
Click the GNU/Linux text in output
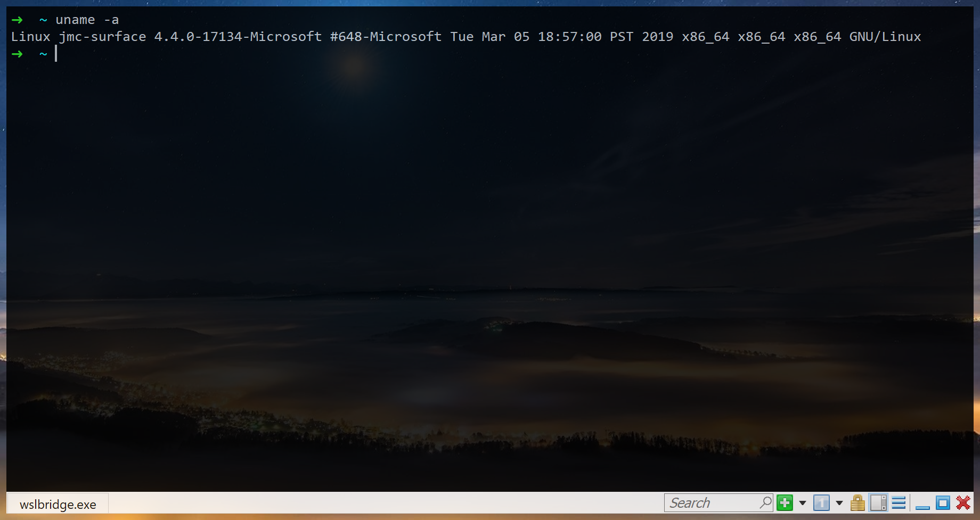886,36
